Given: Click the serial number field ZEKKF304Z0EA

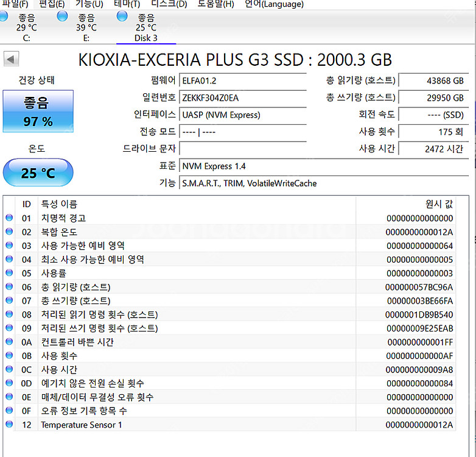Looking at the screenshot, I should [x=243, y=98].
